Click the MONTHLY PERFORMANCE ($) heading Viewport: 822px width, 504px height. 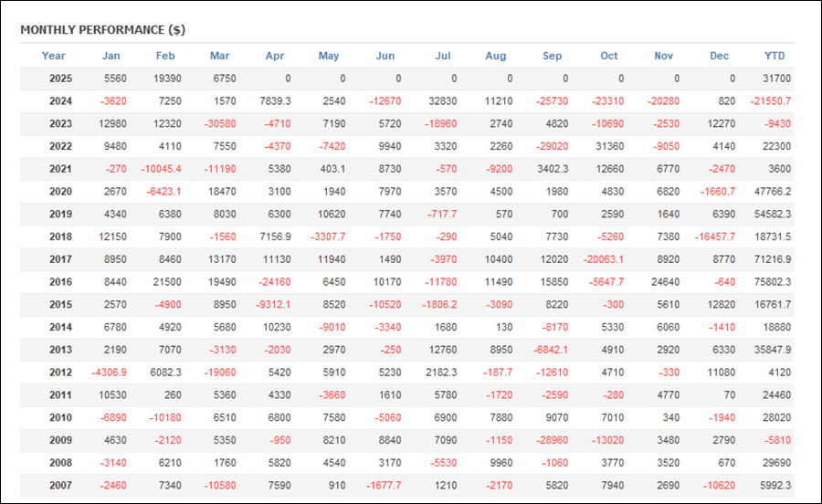(x=102, y=30)
